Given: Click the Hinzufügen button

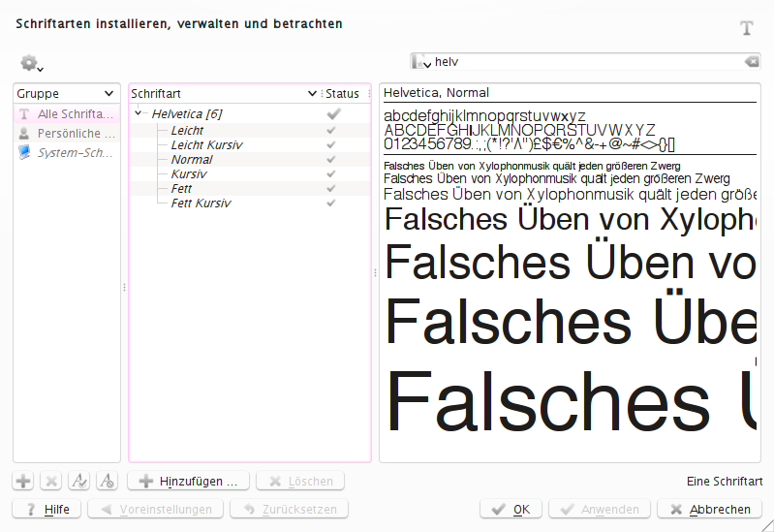Looking at the screenshot, I should coord(189,481).
